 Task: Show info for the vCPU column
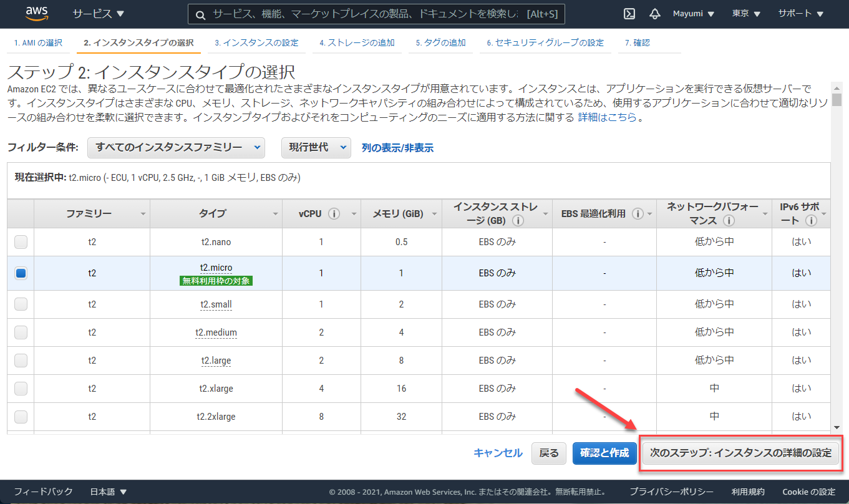(x=334, y=213)
